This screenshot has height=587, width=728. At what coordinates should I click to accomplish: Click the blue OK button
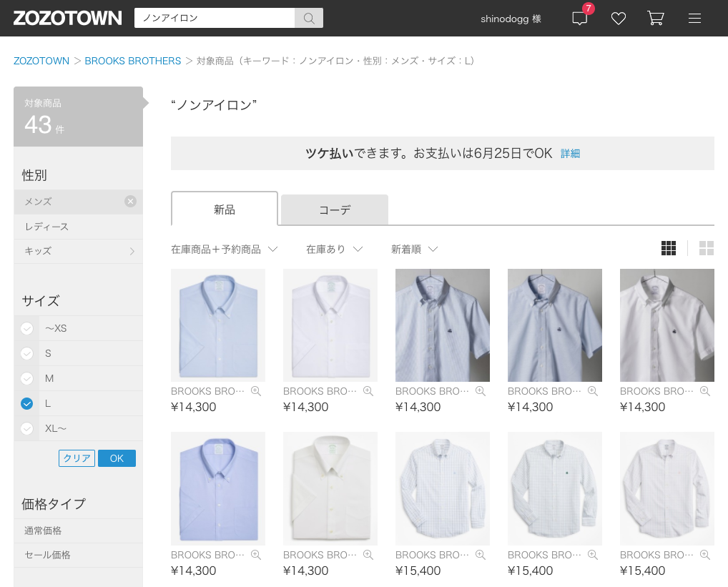tap(117, 458)
